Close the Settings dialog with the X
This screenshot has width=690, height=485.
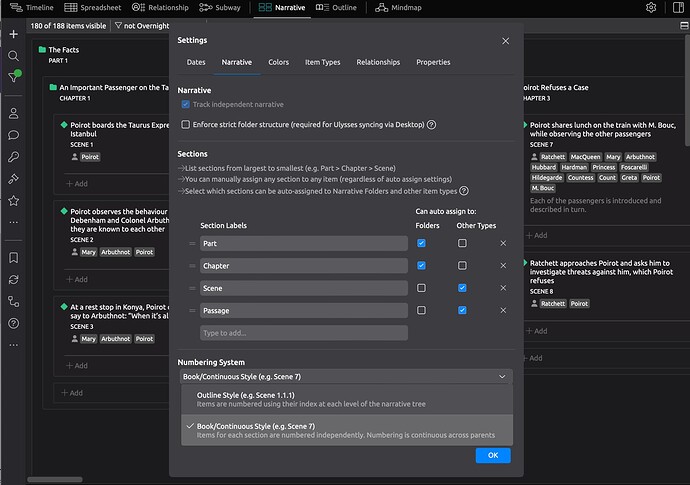pyautogui.click(x=505, y=41)
